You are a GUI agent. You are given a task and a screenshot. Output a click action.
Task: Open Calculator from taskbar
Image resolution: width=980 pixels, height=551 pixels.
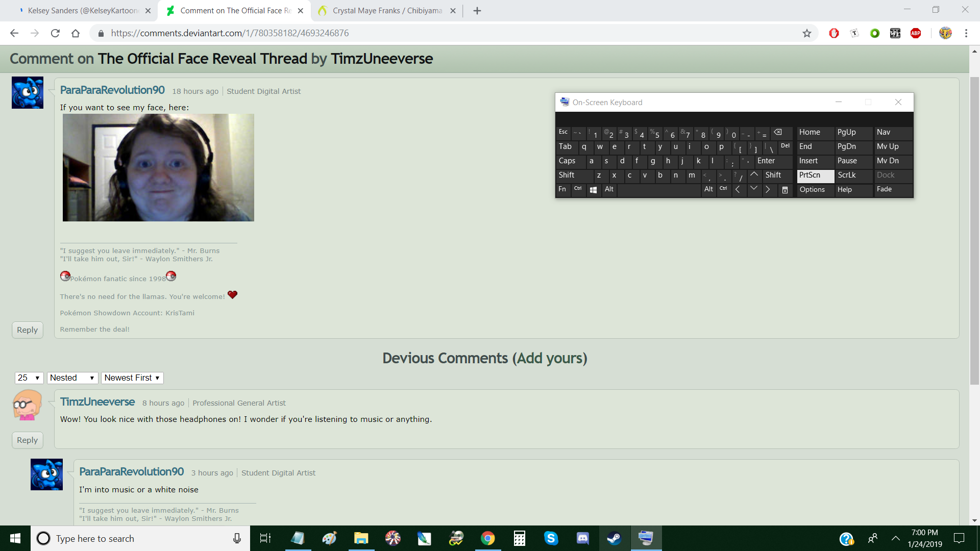coord(520,538)
